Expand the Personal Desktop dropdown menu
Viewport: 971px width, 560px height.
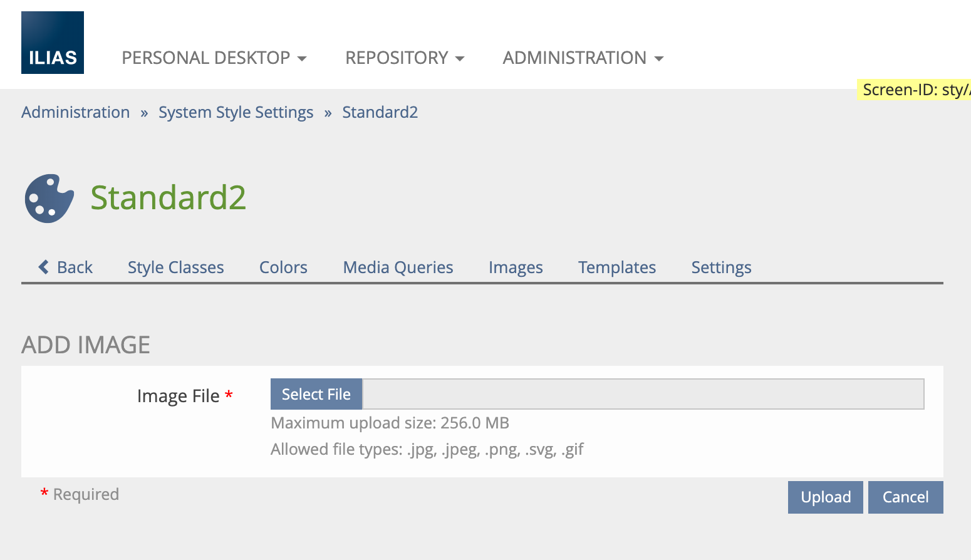tap(214, 58)
